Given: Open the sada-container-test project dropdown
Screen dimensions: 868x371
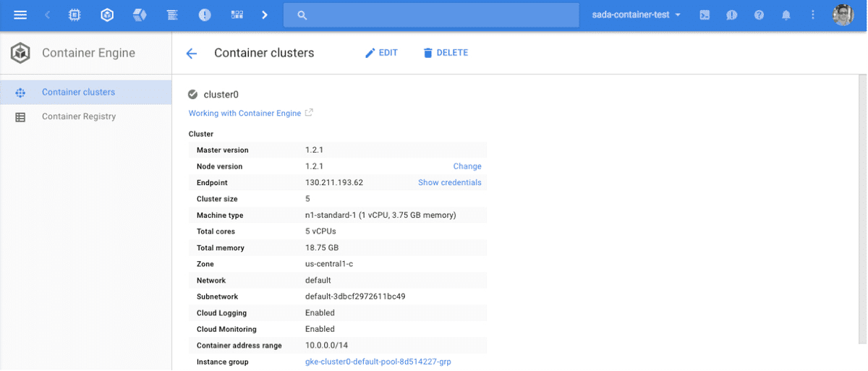Looking at the screenshot, I should [637, 14].
